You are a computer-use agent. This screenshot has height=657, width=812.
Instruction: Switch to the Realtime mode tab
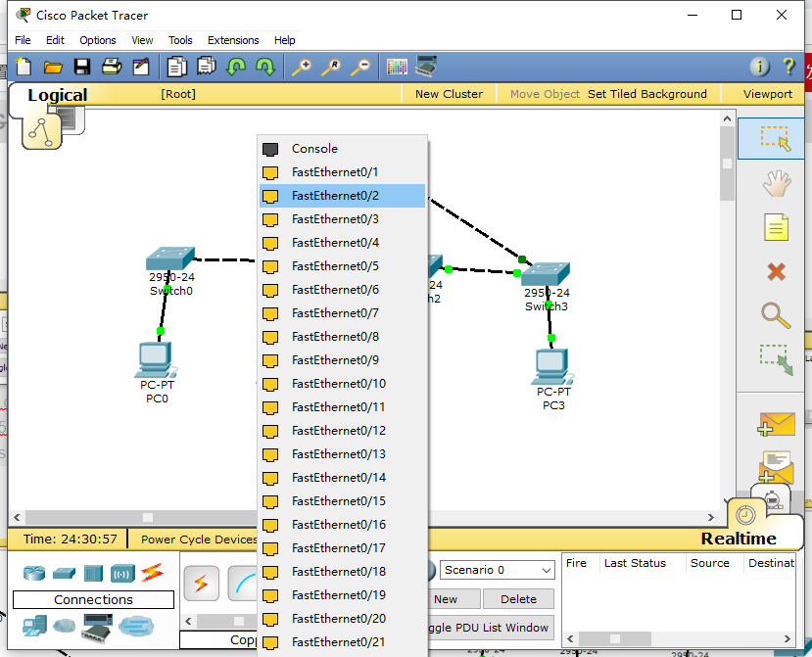[x=738, y=539]
